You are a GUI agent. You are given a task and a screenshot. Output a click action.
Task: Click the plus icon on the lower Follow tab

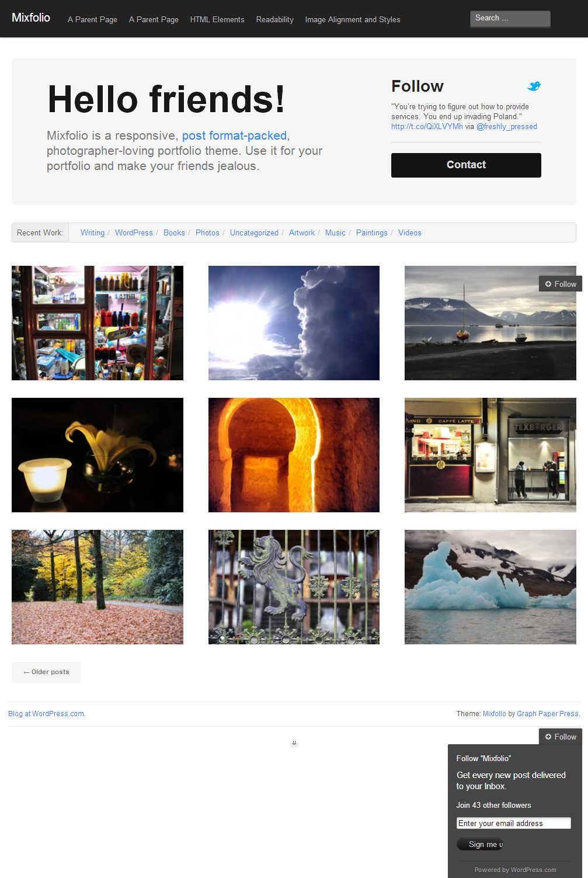[548, 737]
